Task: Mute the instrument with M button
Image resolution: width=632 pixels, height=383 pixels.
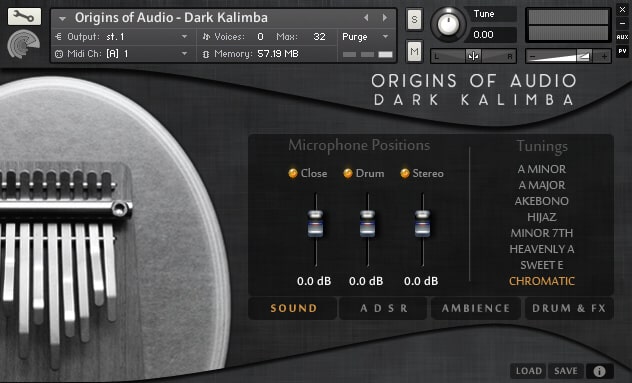Action: point(414,51)
